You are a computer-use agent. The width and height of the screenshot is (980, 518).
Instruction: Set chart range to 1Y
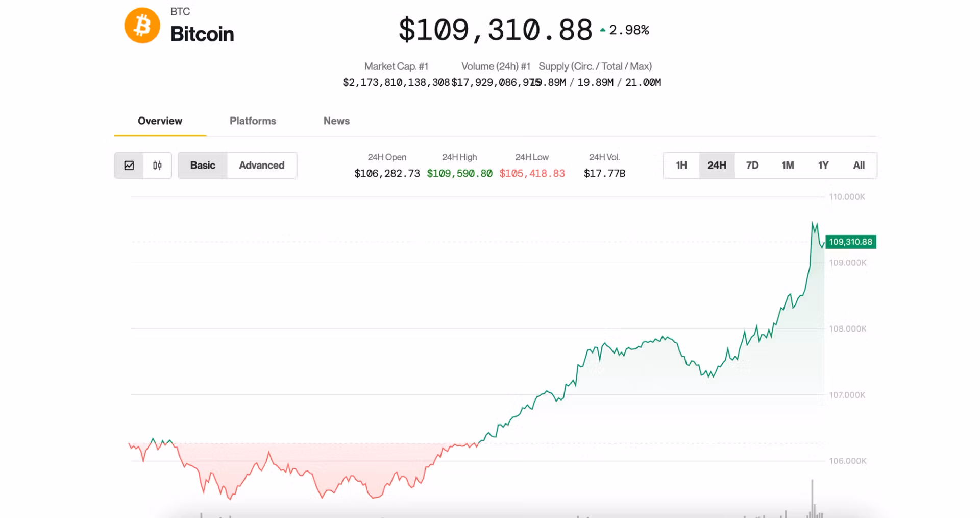(823, 166)
